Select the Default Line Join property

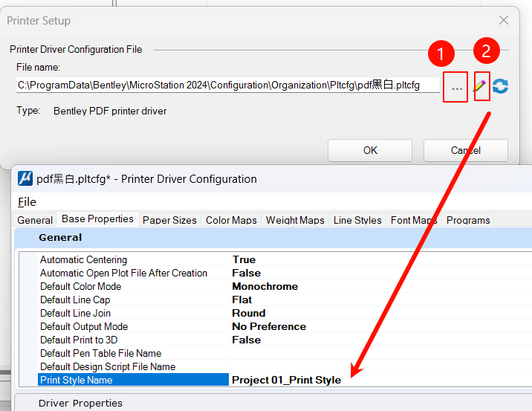[x=133, y=313]
